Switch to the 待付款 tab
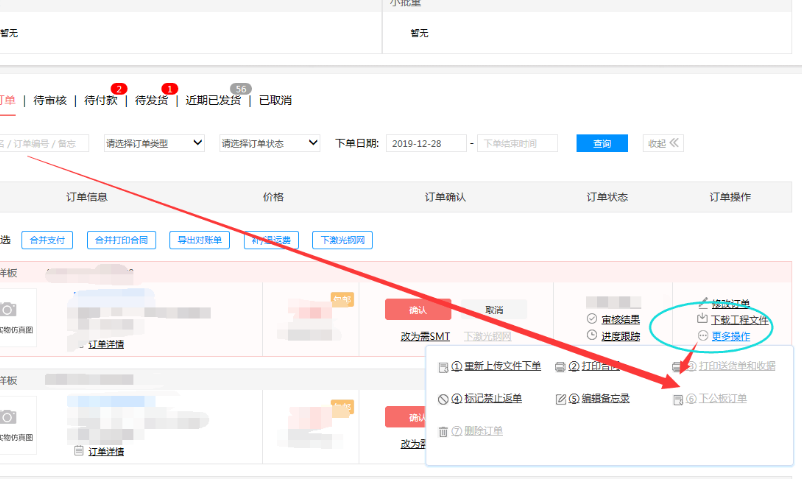802x479 pixels. click(x=101, y=100)
